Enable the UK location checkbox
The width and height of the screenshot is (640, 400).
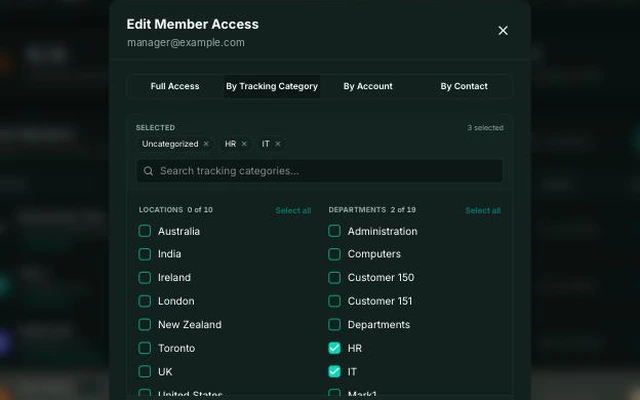(144, 372)
